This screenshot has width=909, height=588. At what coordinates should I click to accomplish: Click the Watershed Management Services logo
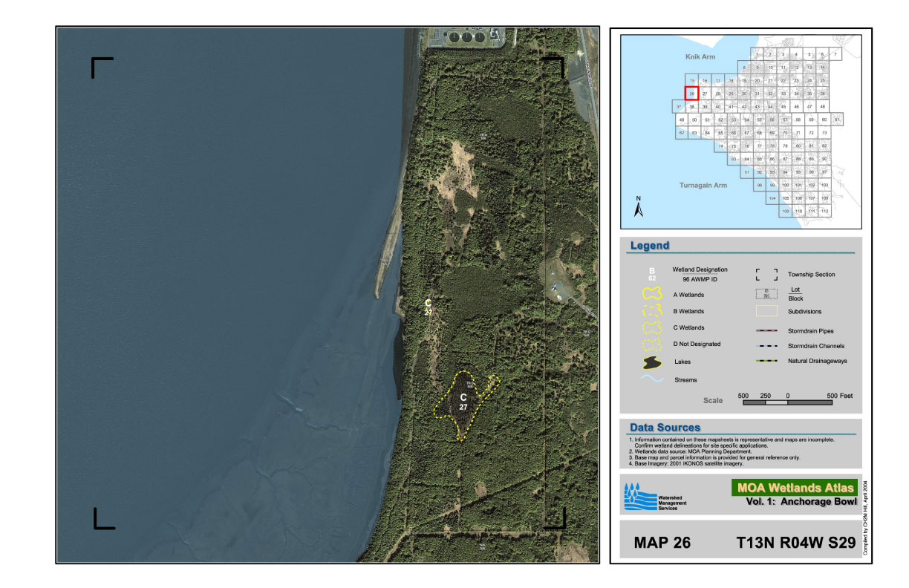tap(656, 497)
